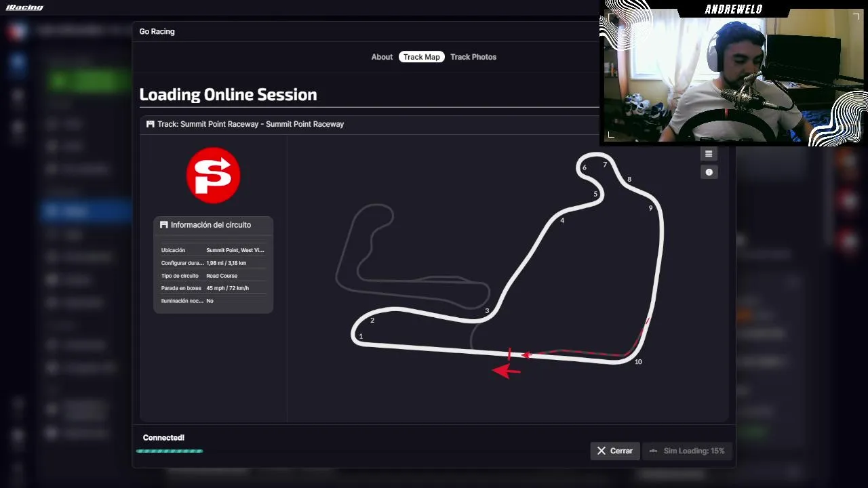Click the red start direction arrow

(506, 370)
